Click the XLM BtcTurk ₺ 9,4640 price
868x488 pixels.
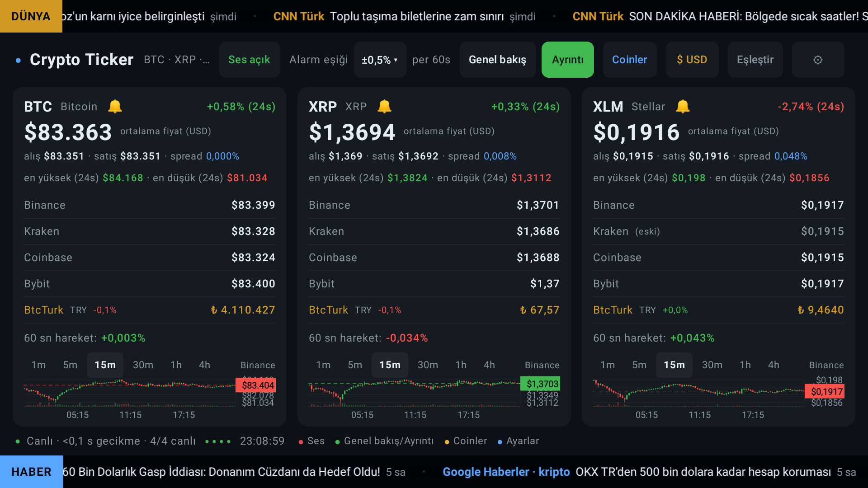coord(821,310)
